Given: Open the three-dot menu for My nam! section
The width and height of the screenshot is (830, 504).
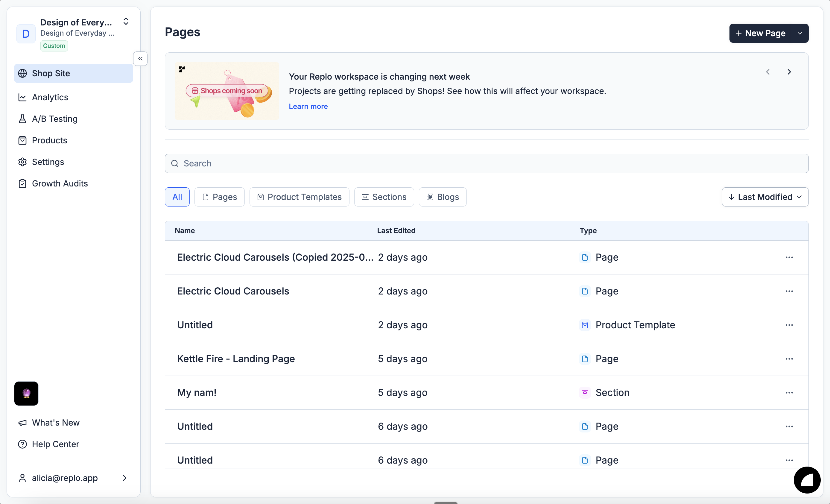Looking at the screenshot, I should tap(789, 392).
